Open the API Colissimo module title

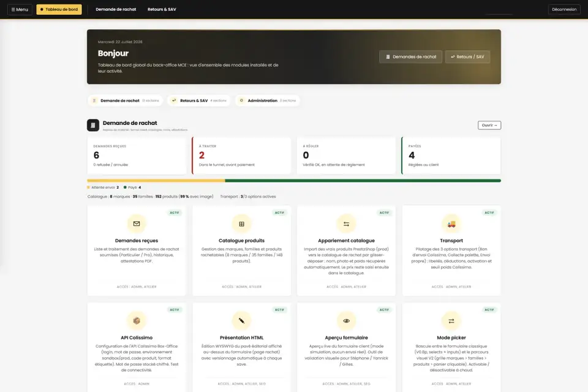point(137,337)
